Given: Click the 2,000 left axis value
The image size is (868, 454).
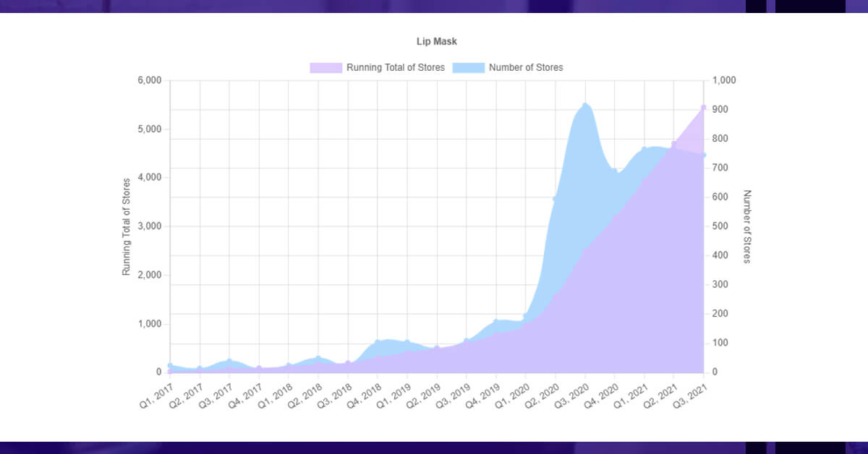Looking at the screenshot, I should click(x=150, y=275).
